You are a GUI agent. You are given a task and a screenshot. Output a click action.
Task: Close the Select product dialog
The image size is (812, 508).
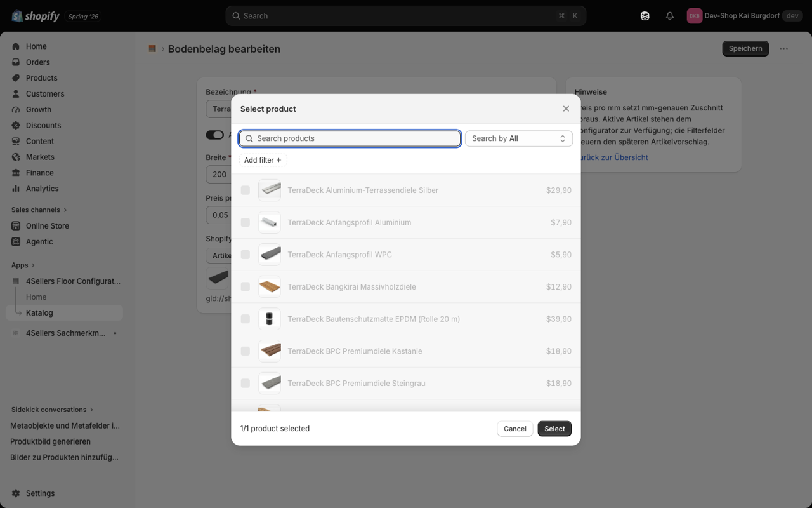[x=566, y=109]
